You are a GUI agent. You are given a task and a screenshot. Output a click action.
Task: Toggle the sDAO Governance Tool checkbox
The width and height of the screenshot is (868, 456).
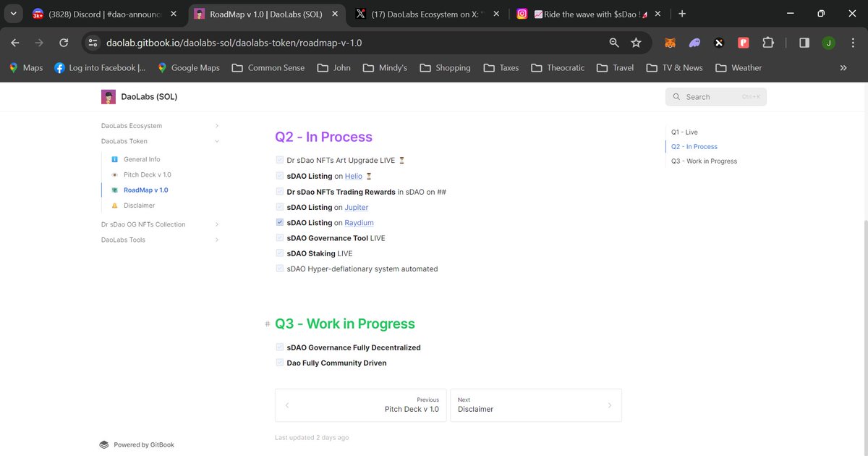click(x=280, y=238)
